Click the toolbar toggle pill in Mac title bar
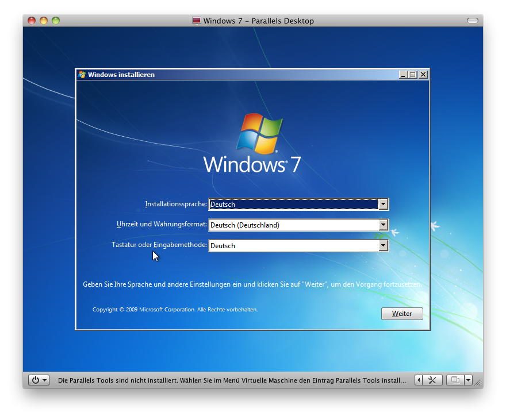The width and height of the screenshot is (506, 420). pos(473,21)
